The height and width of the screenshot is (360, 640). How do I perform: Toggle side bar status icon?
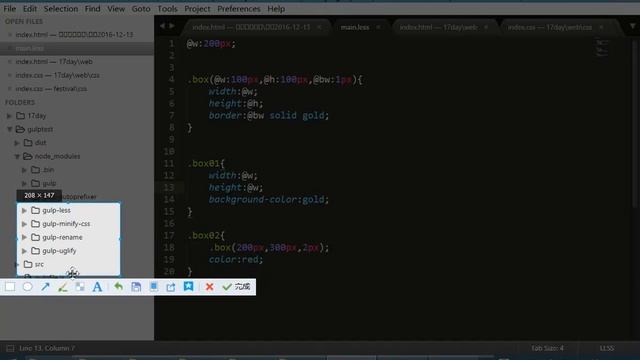pyautogui.click(x=10, y=348)
